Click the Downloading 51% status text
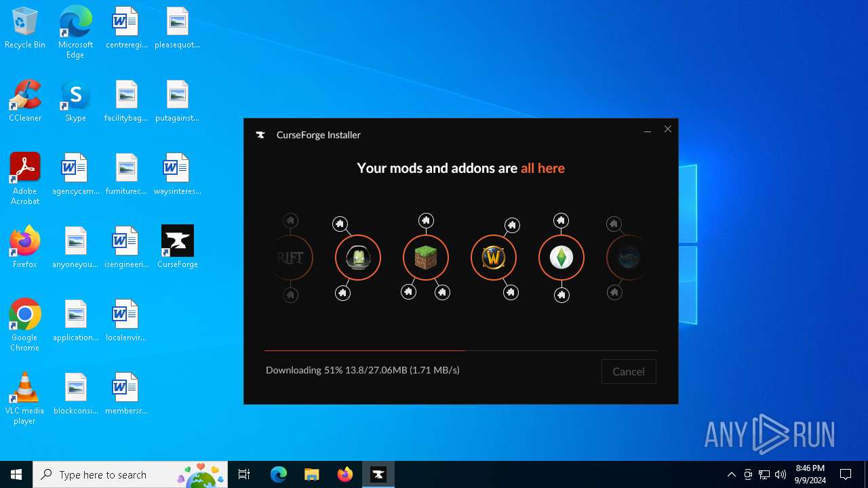 pyautogui.click(x=363, y=370)
